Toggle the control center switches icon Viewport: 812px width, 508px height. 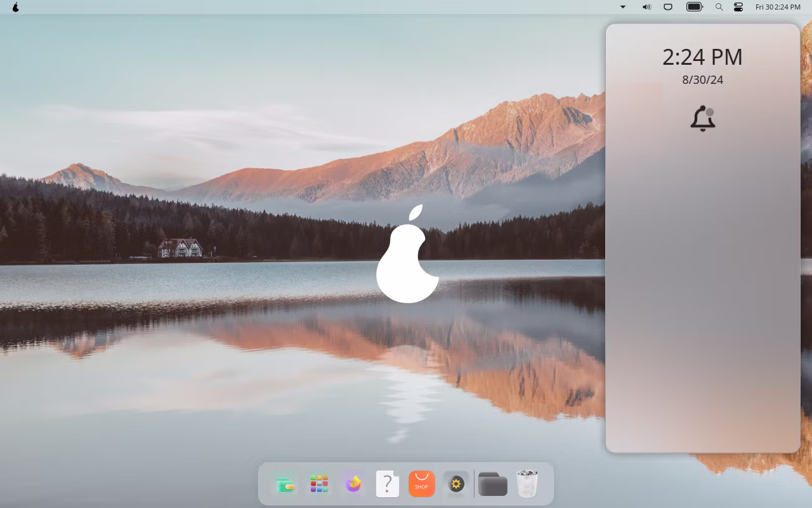coord(738,7)
